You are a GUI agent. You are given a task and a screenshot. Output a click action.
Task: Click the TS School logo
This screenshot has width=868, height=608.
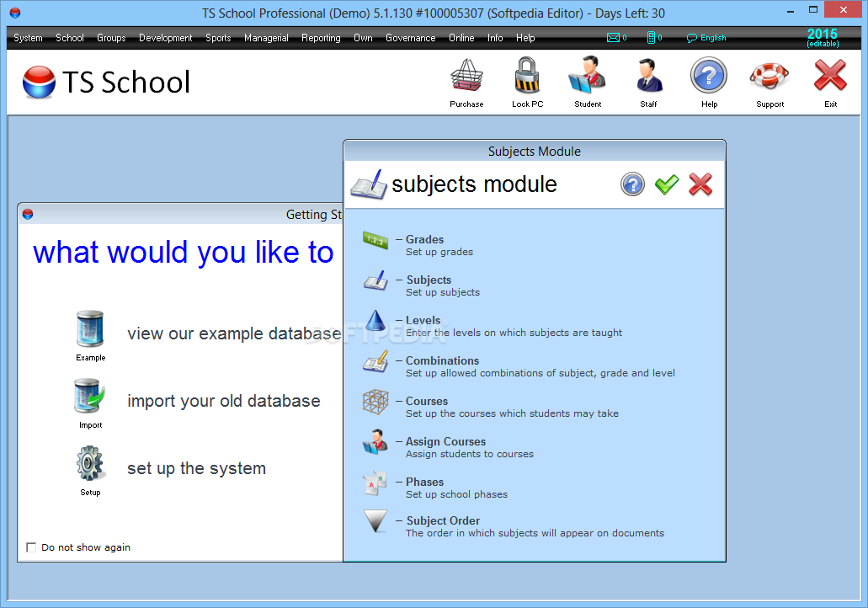click(x=106, y=82)
